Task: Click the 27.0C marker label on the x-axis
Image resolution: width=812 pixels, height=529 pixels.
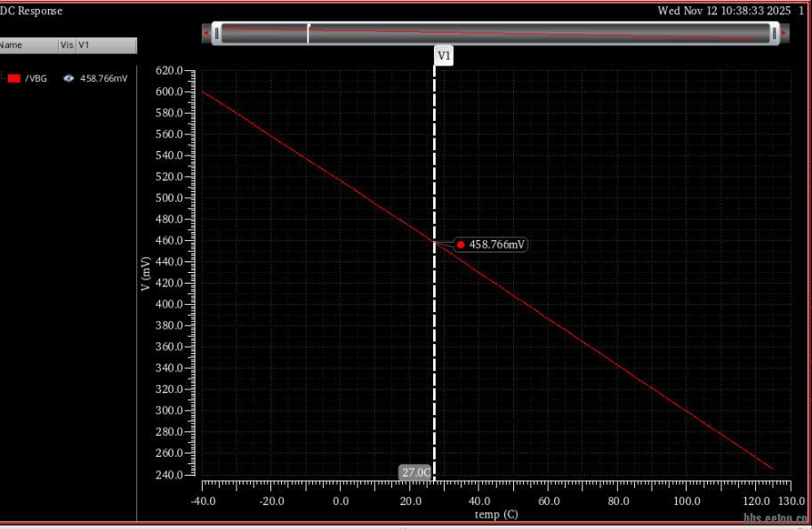Action: [415, 473]
